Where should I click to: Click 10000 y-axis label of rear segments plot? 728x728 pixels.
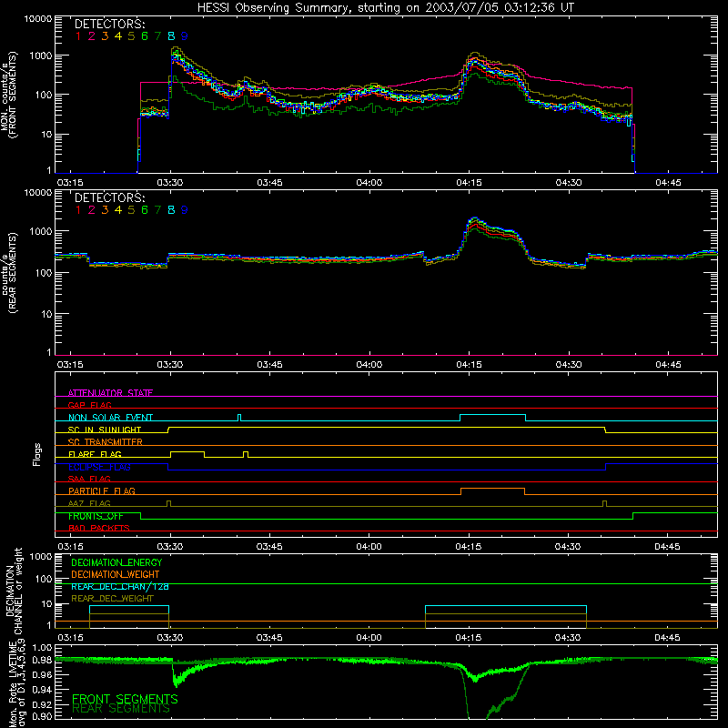(38, 192)
